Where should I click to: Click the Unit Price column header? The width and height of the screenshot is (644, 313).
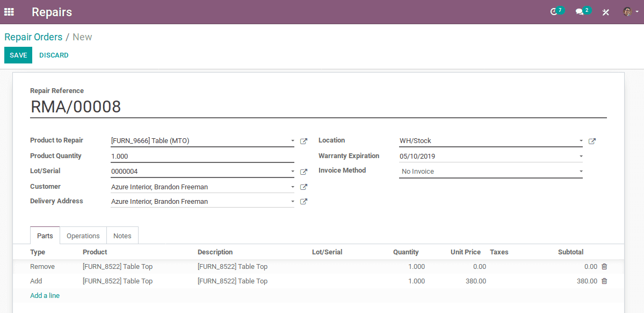tap(465, 252)
